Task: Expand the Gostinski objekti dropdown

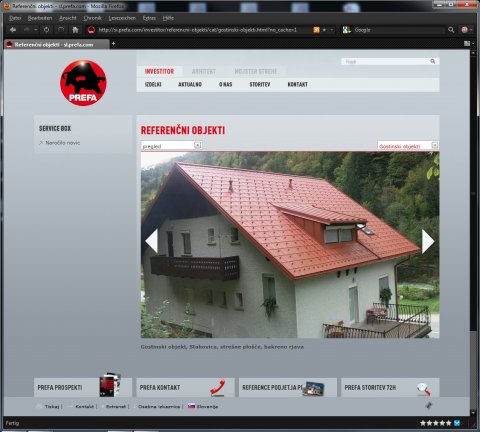Action: pos(408,146)
